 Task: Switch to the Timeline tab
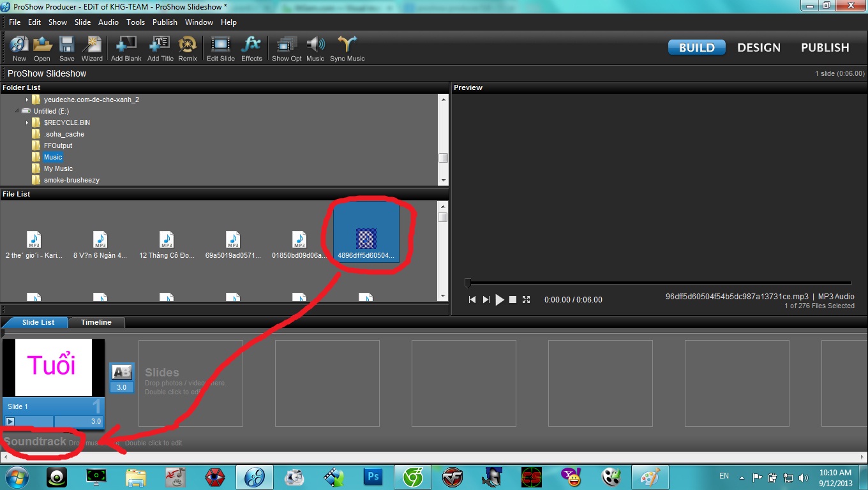pyautogui.click(x=96, y=322)
